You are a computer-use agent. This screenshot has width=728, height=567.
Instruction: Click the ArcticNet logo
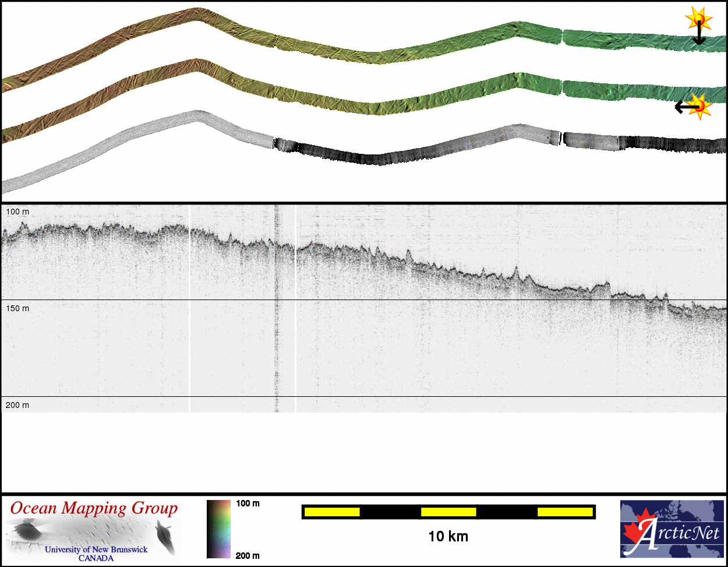(672, 529)
